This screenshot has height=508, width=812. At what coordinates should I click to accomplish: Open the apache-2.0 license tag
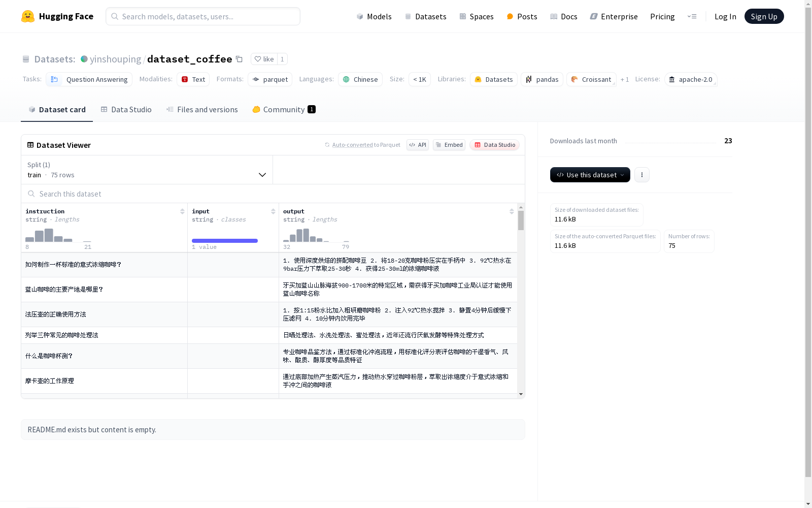coord(691,79)
